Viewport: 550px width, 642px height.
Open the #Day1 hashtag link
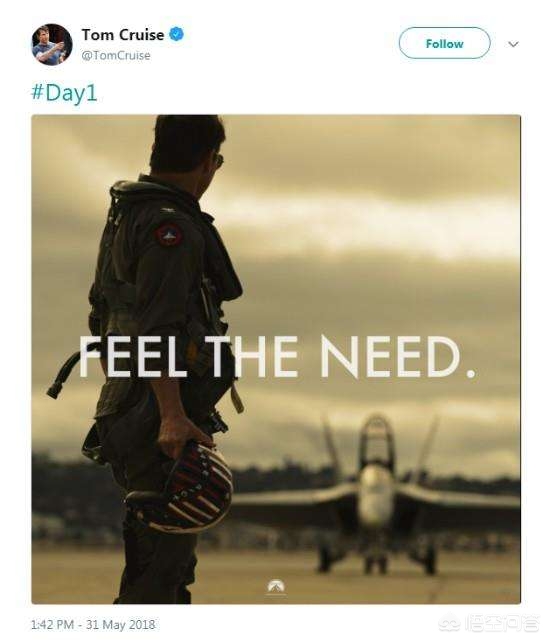64,93
